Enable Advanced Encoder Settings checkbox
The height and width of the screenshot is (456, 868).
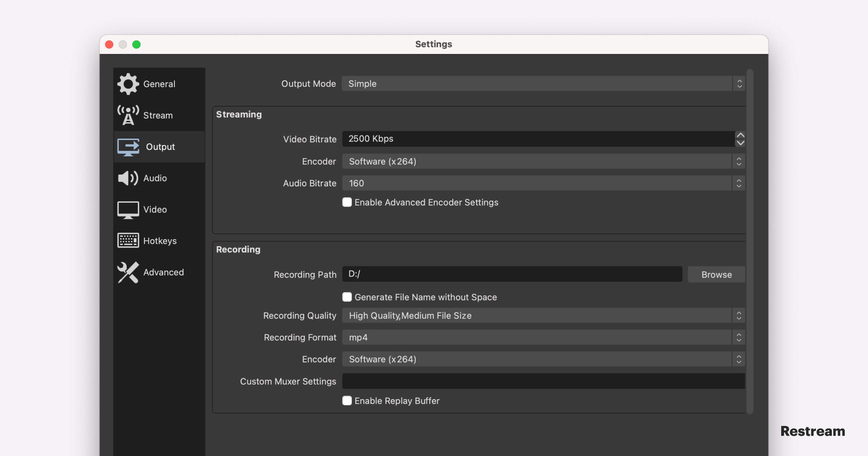347,202
